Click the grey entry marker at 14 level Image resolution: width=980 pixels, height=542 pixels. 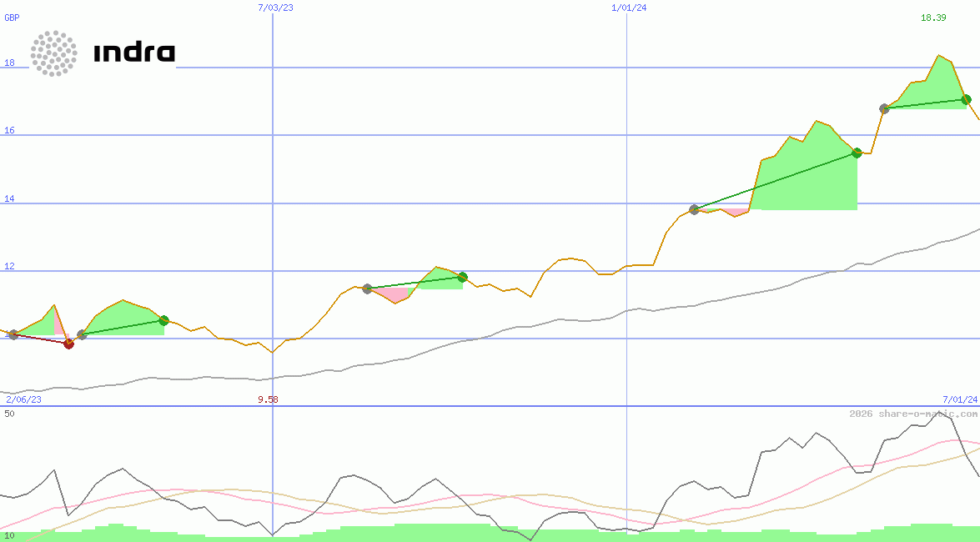[x=694, y=209]
